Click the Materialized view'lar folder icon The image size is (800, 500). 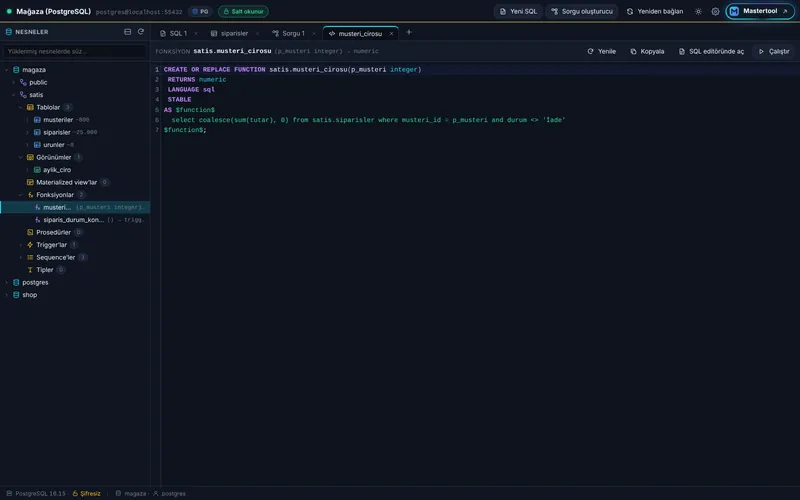coord(30,182)
